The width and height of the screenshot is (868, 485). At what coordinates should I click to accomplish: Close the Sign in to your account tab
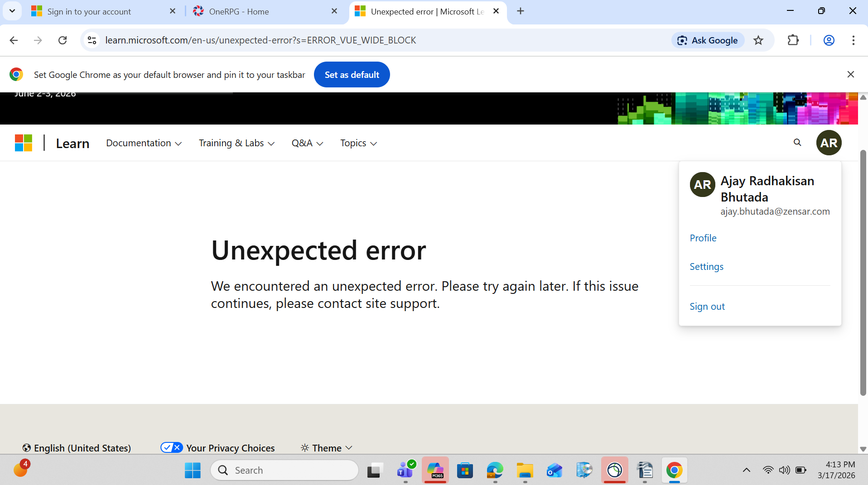[173, 11]
